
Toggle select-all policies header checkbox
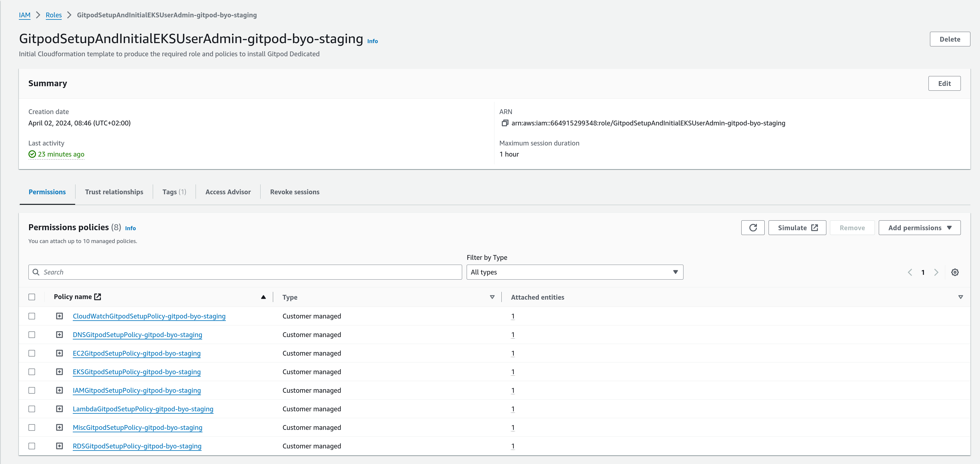click(32, 297)
